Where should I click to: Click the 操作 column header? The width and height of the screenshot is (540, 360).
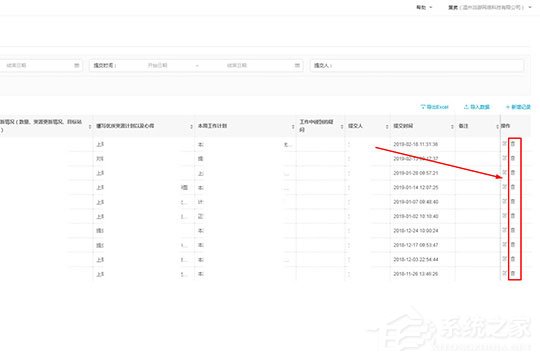pyautogui.click(x=506, y=126)
